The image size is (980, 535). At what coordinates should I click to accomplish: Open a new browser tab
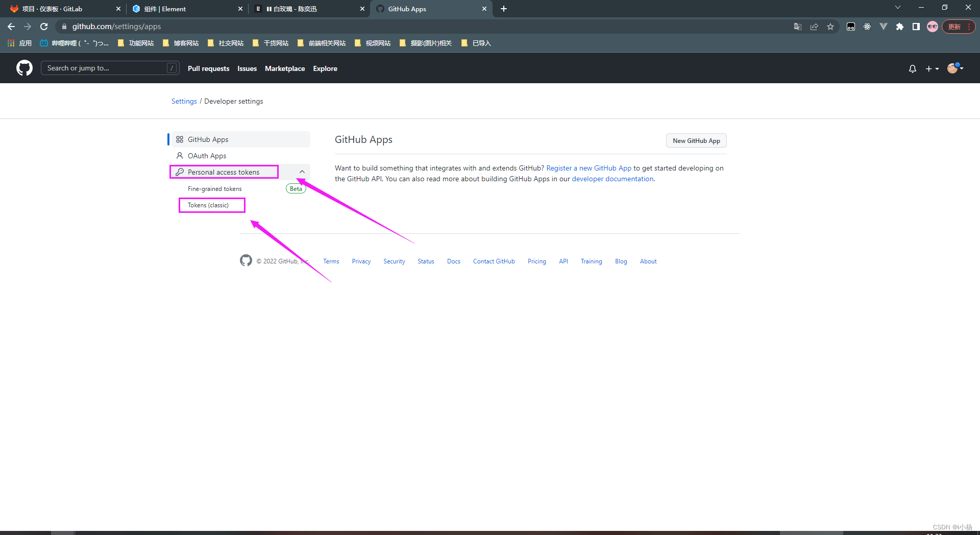[504, 9]
